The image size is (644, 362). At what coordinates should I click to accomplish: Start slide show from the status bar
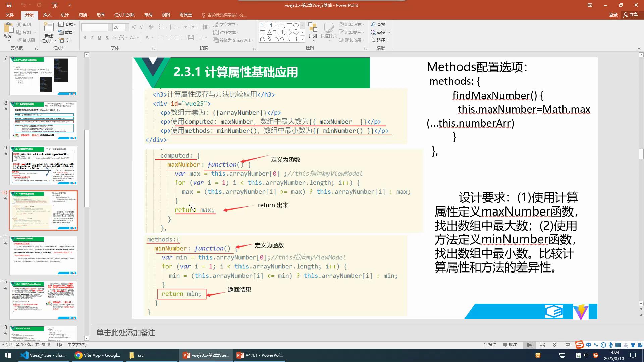(x=568, y=345)
